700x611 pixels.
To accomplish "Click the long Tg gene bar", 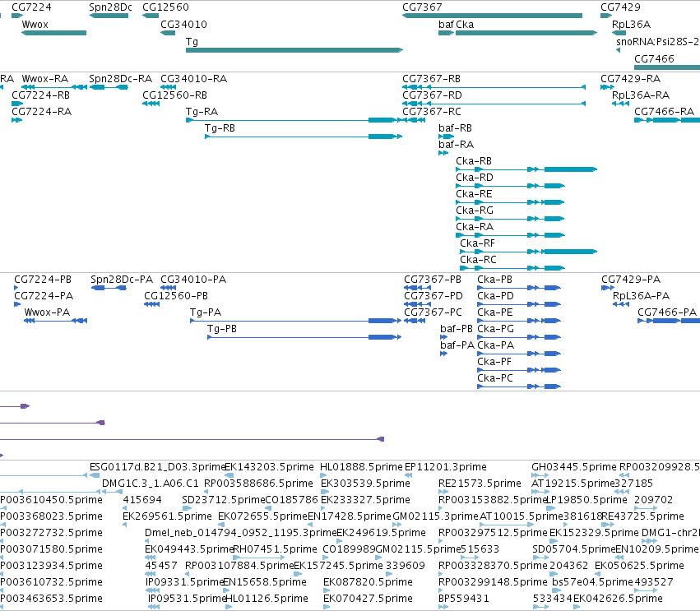I will (294, 50).
